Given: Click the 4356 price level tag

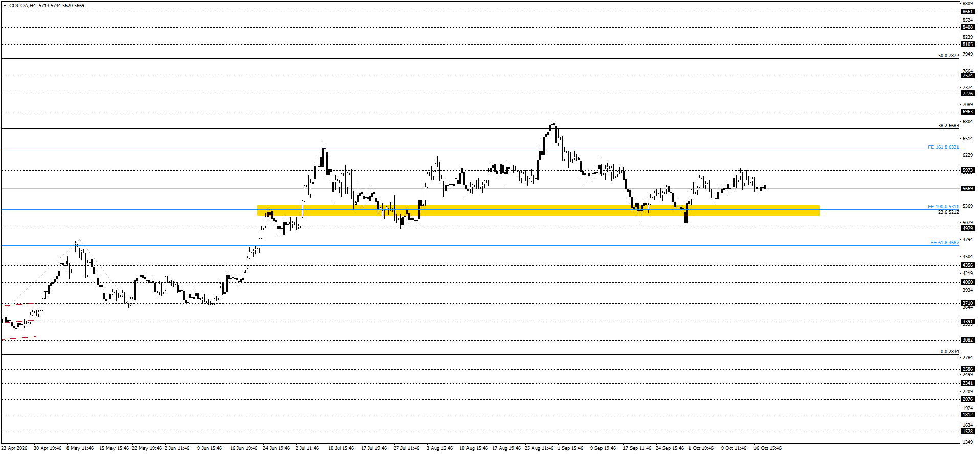Looking at the screenshot, I should click(968, 265).
